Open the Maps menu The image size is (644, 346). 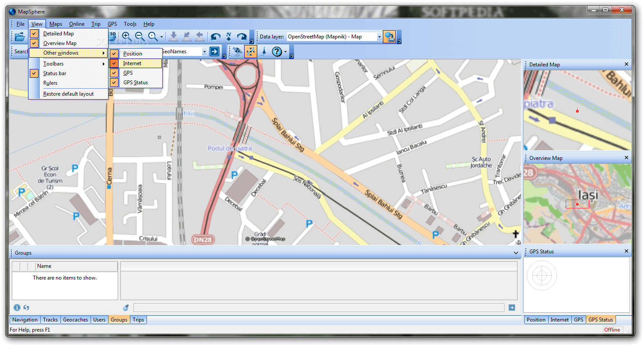coord(56,24)
